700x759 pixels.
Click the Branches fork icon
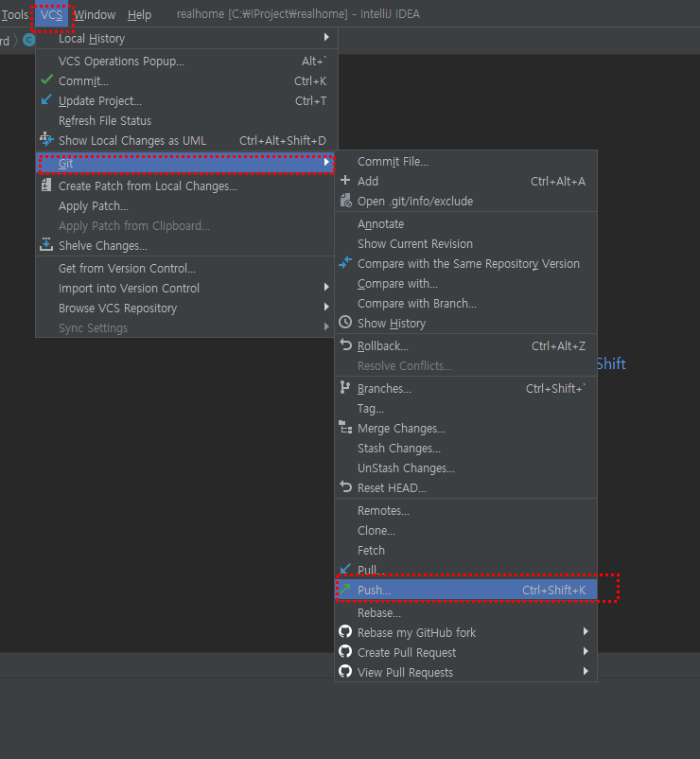344,387
